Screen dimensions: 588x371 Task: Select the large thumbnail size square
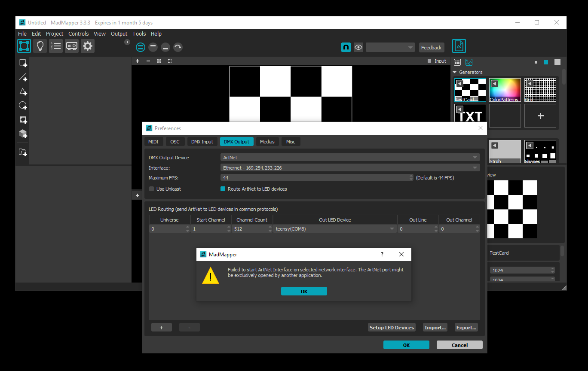(557, 62)
